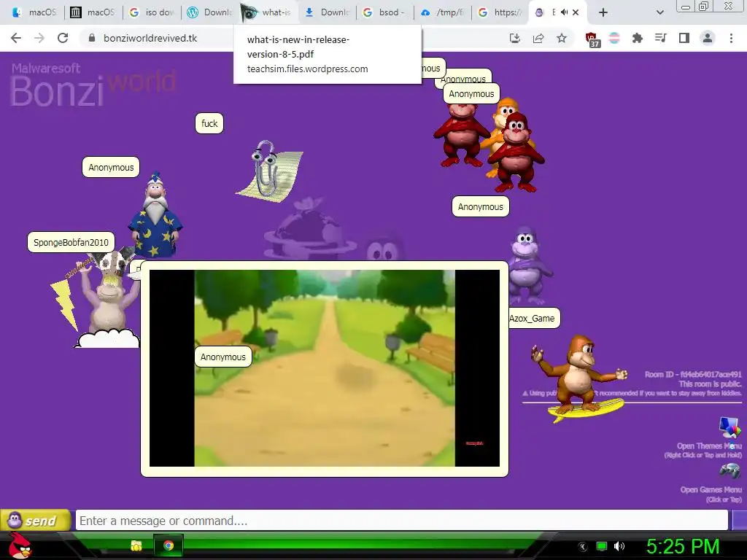This screenshot has height=560, width=747.
Task: Close the active BonziWorld tab
Action: [576, 12]
